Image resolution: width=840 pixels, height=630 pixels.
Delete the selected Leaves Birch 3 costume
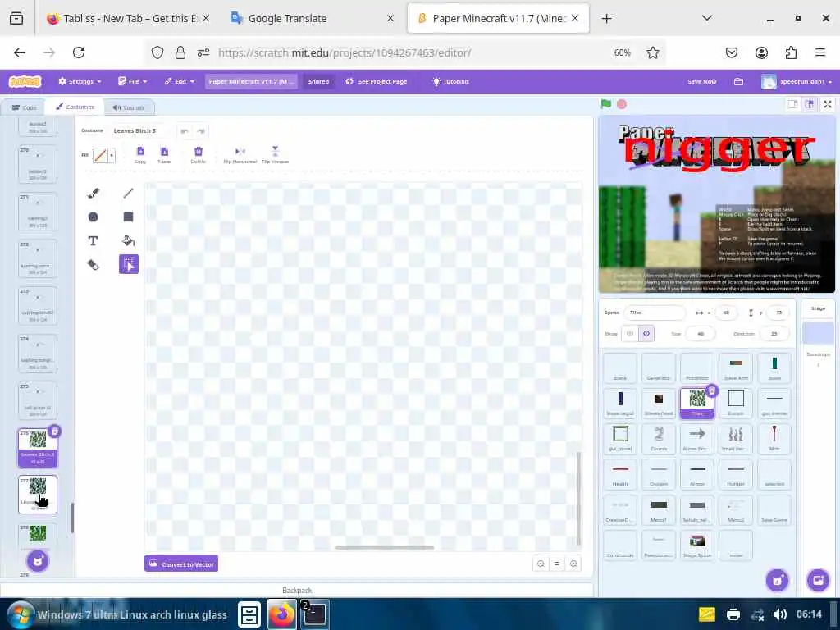click(x=55, y=431)
